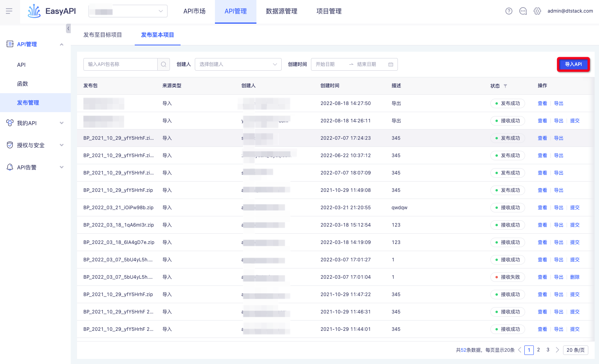Click 查看 for the 2022-08-18 14:27:50 row
Image resolution: width=599 pixels, height=364 pixels.
pos(542,103)
